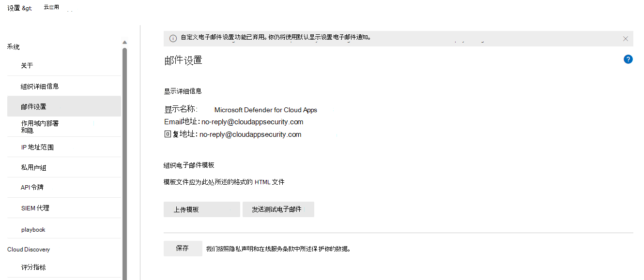
Task: Click the info icon in the banner
Action: tap(173, 39)
